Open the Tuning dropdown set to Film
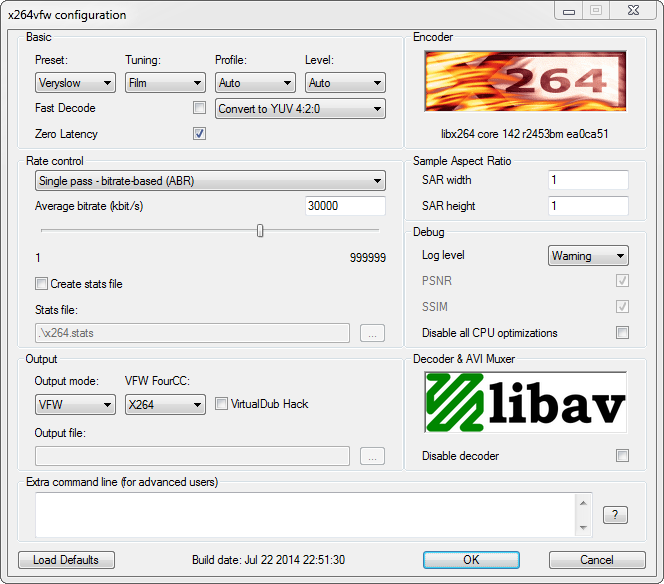Viewport: 664px width, 584px height. click(x=165, y=83)
